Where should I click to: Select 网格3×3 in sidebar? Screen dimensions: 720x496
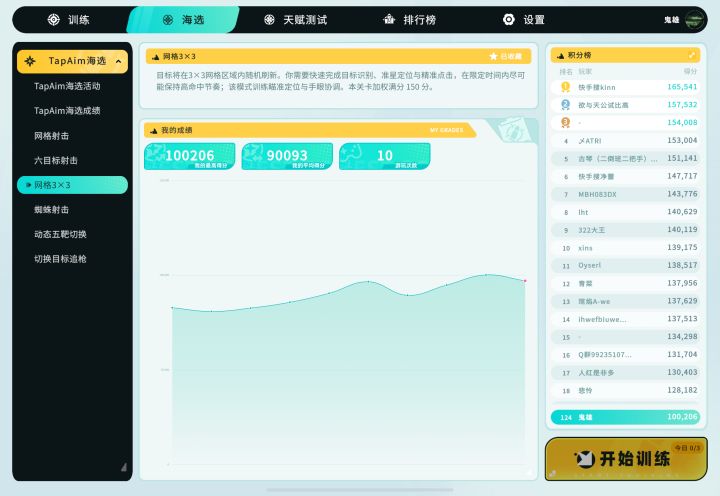[x=72, y=185]
